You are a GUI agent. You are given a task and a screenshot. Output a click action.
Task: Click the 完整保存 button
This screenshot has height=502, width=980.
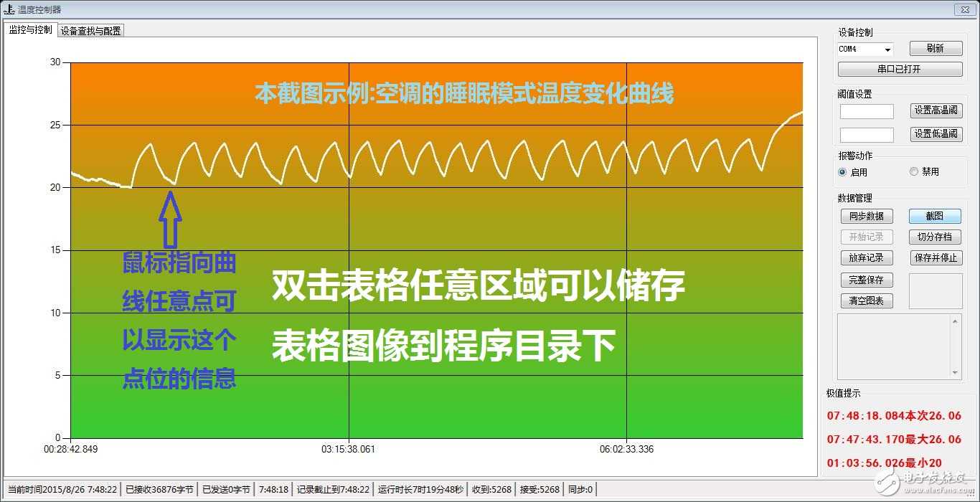867,280
